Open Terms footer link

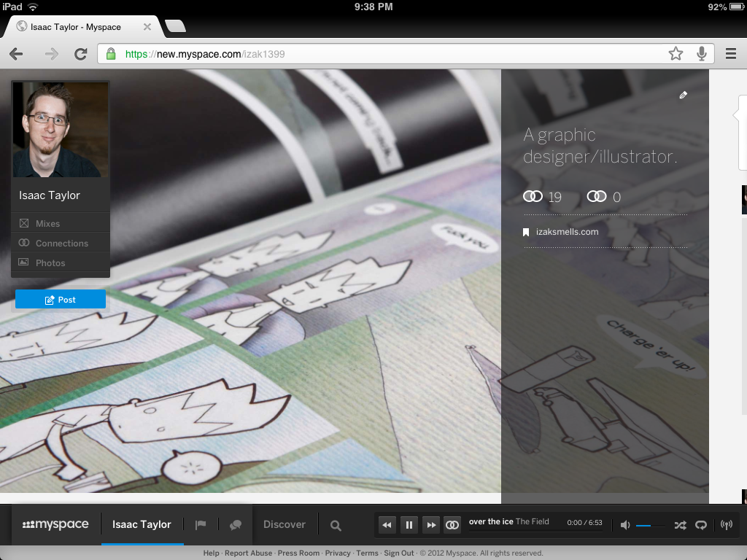click(368, 553)
